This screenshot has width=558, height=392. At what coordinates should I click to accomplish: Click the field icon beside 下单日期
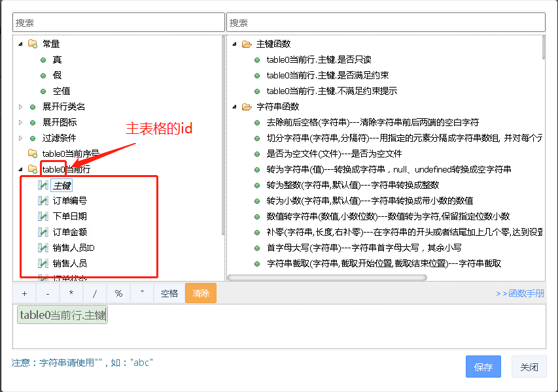[x=44, y=216]
